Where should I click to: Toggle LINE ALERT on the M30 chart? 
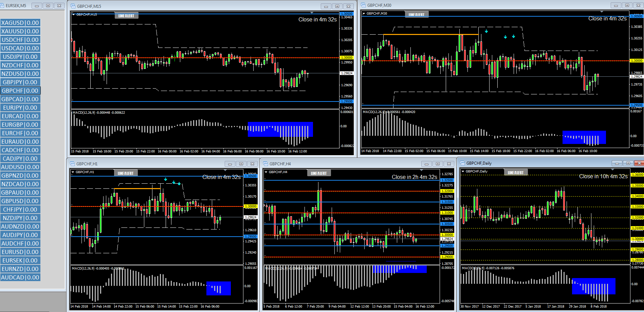(x=417, y=14)
